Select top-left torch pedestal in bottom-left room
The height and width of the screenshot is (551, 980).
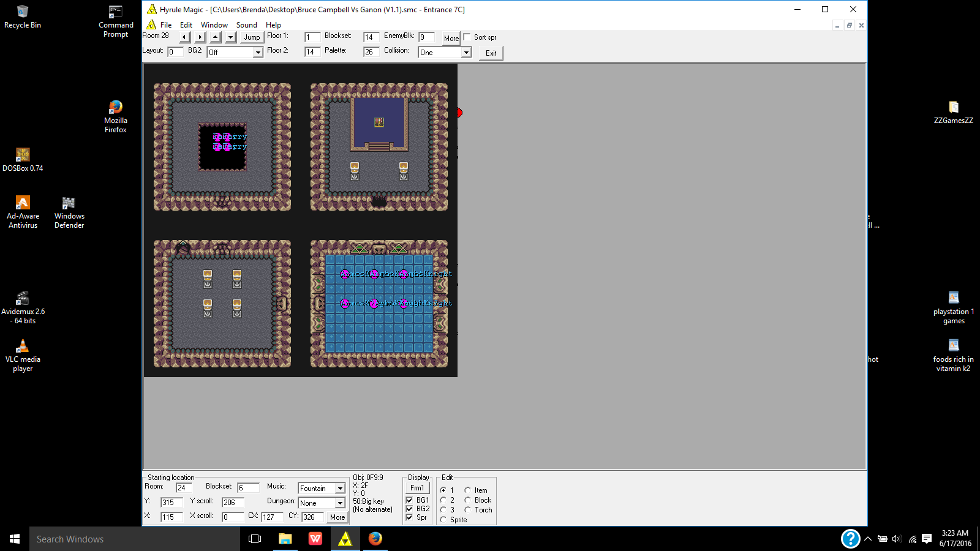pyautogui.click(x=208, y=279)
